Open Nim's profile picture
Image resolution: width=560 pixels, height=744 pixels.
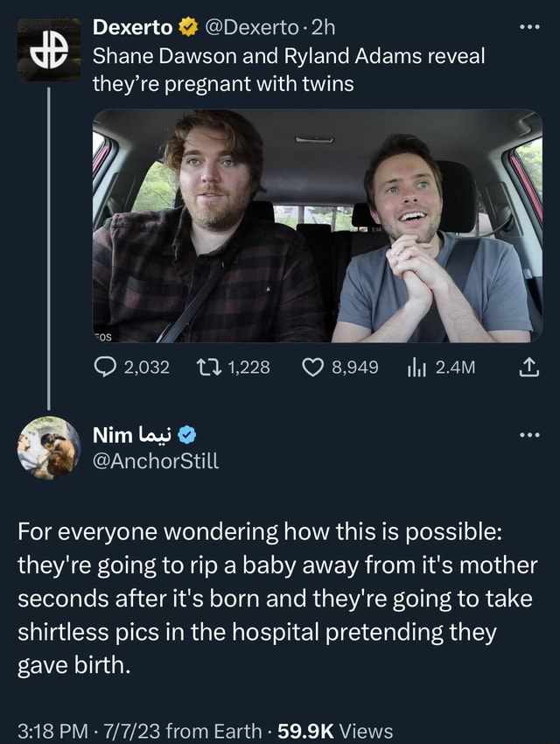tap(47, 446)
